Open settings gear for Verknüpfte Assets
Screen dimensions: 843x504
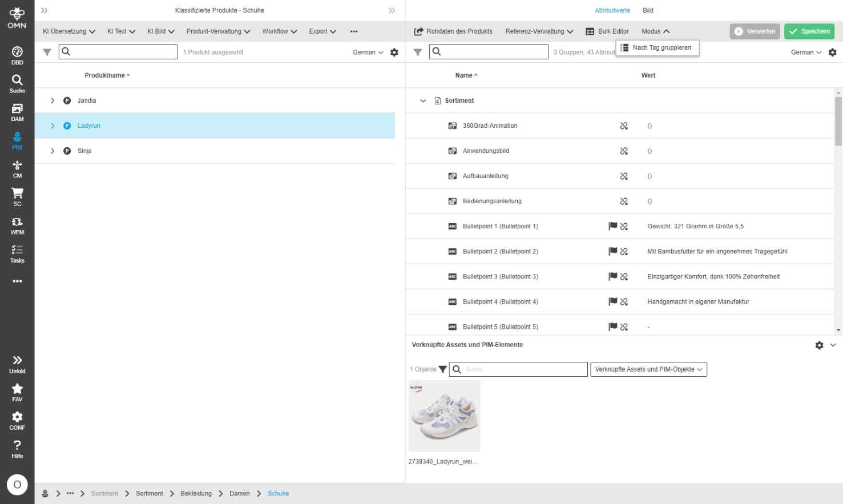click(820, 345)
